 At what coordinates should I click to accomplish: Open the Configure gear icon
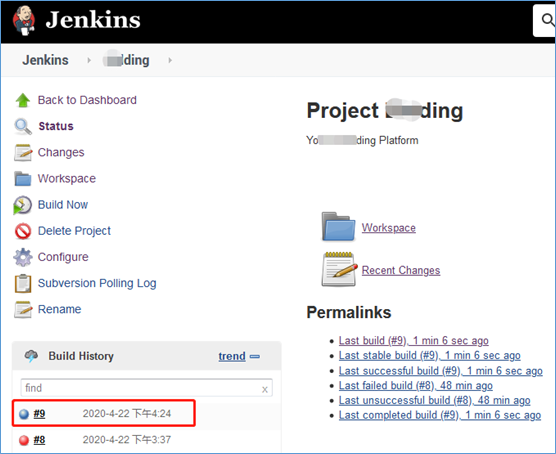23,257
